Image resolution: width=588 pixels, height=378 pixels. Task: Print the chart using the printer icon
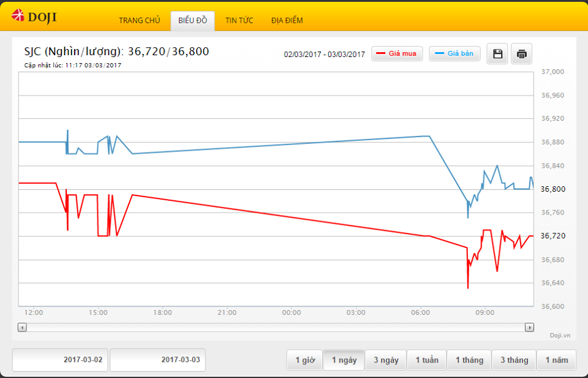521,54
